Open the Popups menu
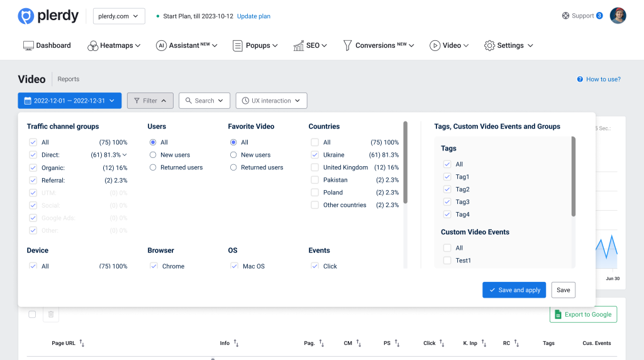The height and width of the screenshot is (360, 644). tap(255, 45)
